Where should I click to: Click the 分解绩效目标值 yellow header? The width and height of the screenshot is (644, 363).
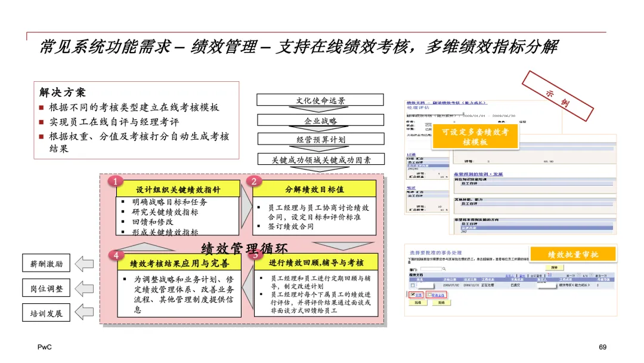coord(314,189)
